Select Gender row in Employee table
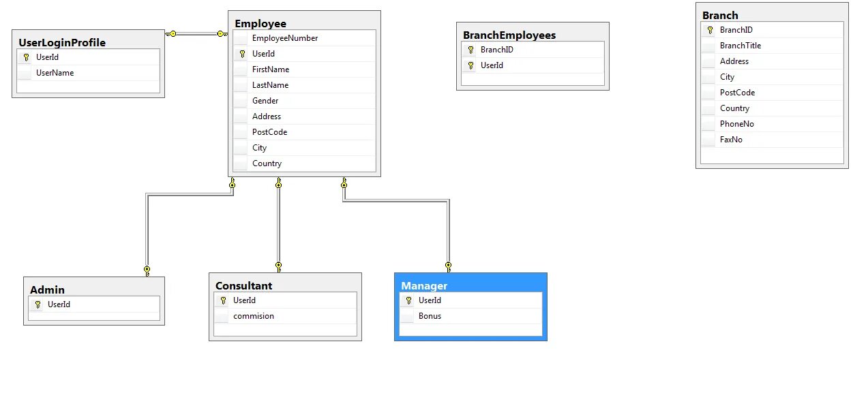Screen dimensions: 868x393 tap(304, 101)
